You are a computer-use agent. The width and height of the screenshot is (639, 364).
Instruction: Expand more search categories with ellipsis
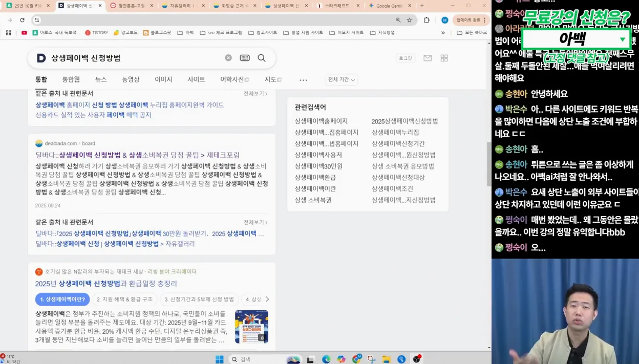[303, 80]
